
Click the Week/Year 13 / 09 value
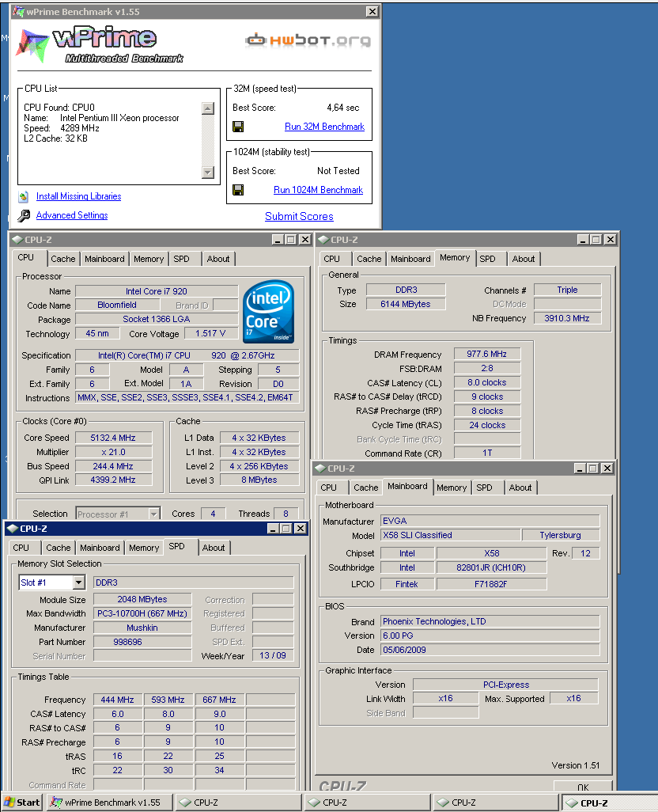coord(273,655)
